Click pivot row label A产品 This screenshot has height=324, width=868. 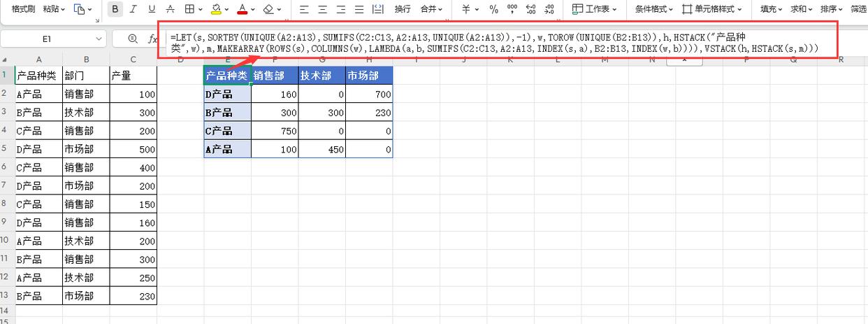click(x=227, y=149)
